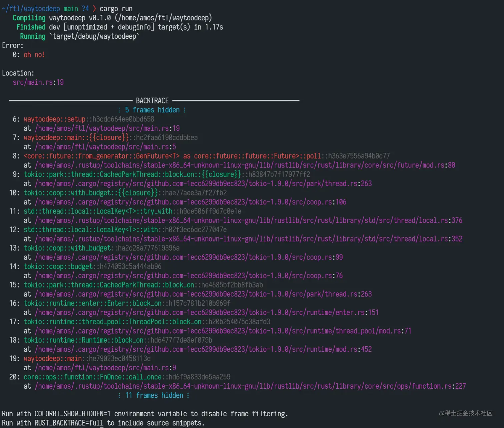Click the hash h3cdc664ee0bbd658

(123, 119)
